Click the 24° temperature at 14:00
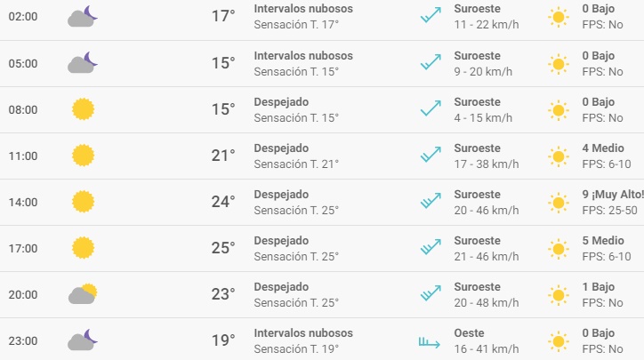 pos(223,202)
